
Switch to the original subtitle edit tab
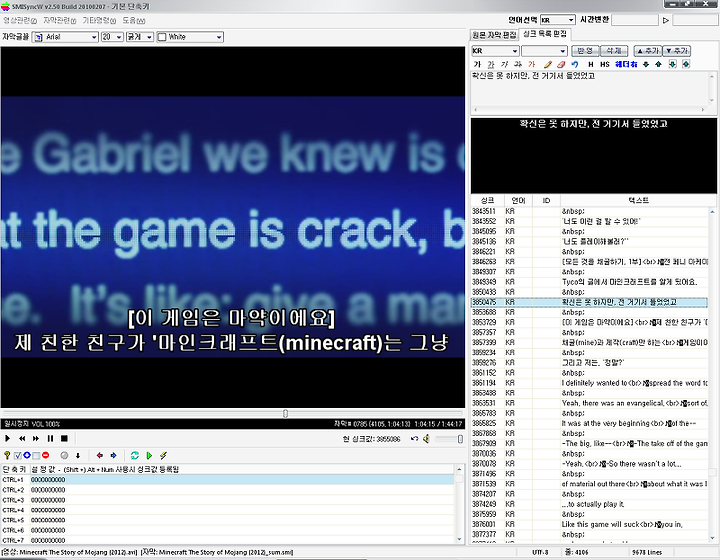[494, 35]
